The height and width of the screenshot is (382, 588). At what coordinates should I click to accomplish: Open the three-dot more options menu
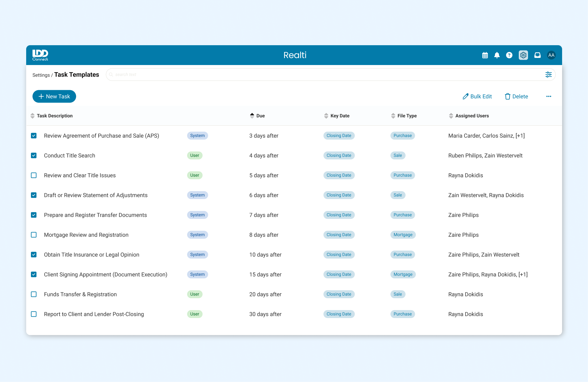coord(549,96)
